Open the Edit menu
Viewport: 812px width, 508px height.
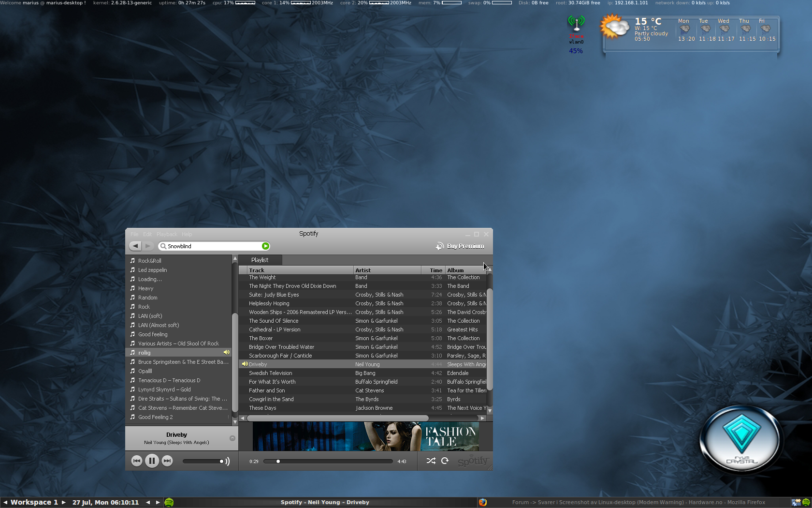point(147,234)
